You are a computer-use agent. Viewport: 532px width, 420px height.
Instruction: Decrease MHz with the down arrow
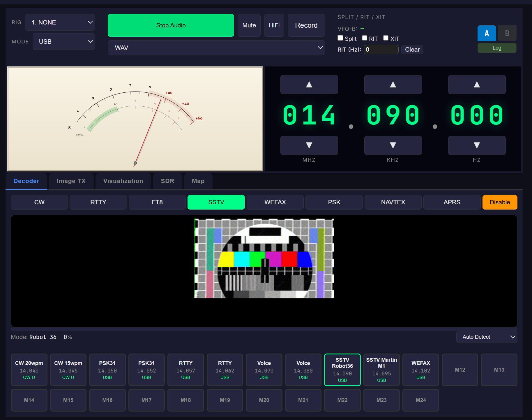pyautogui.click(x=309, y=145)
